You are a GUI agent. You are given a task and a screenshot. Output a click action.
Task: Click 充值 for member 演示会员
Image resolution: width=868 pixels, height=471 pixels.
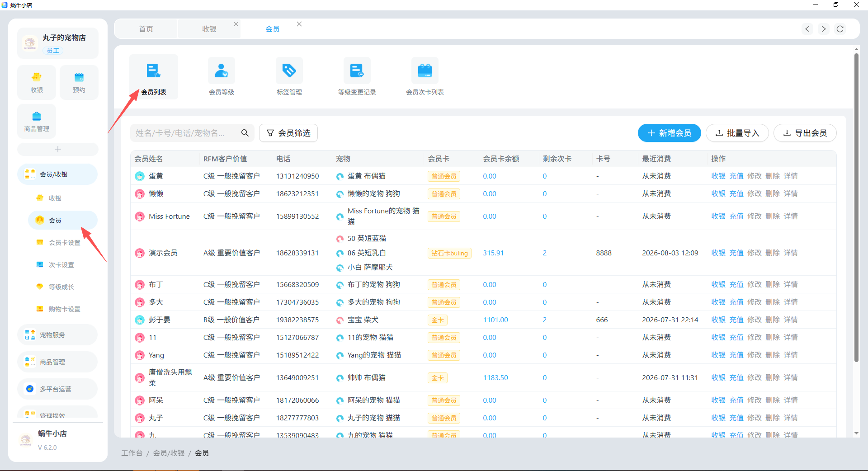point(736,253)
